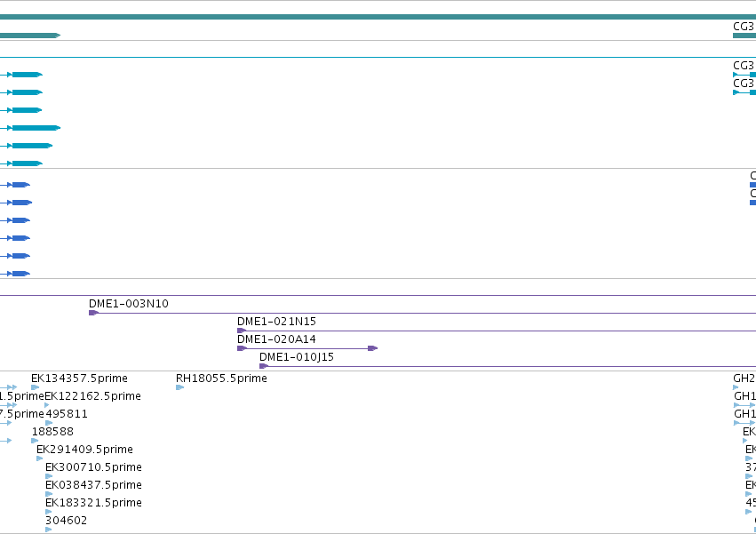Select the DME1-010J15 label

[296, 357]
